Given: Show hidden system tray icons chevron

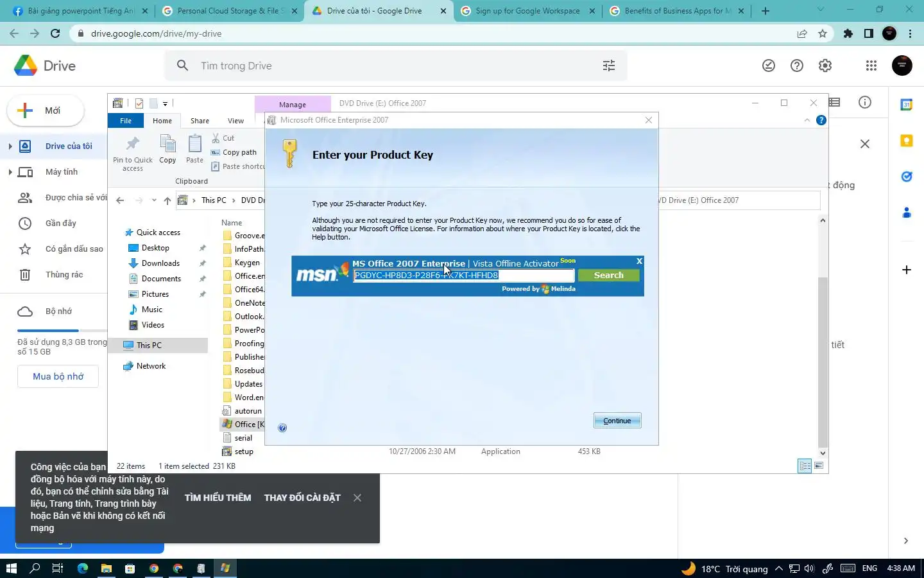Looking at the screenshot, I should click(778, 568).
